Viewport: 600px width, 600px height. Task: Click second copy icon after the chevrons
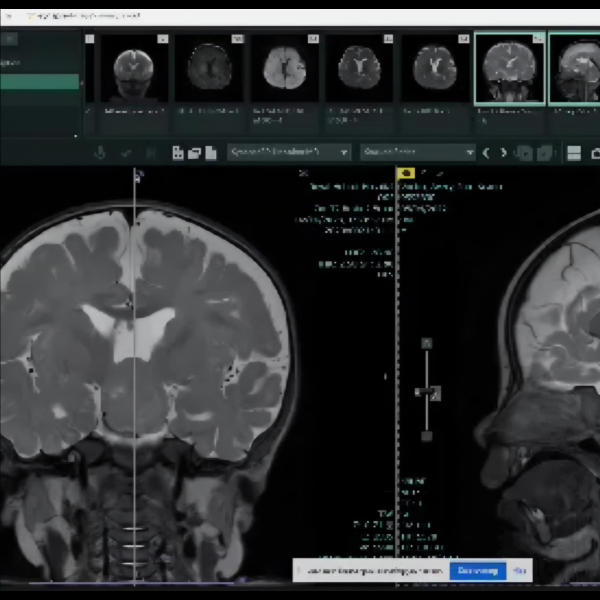(545, 153)
